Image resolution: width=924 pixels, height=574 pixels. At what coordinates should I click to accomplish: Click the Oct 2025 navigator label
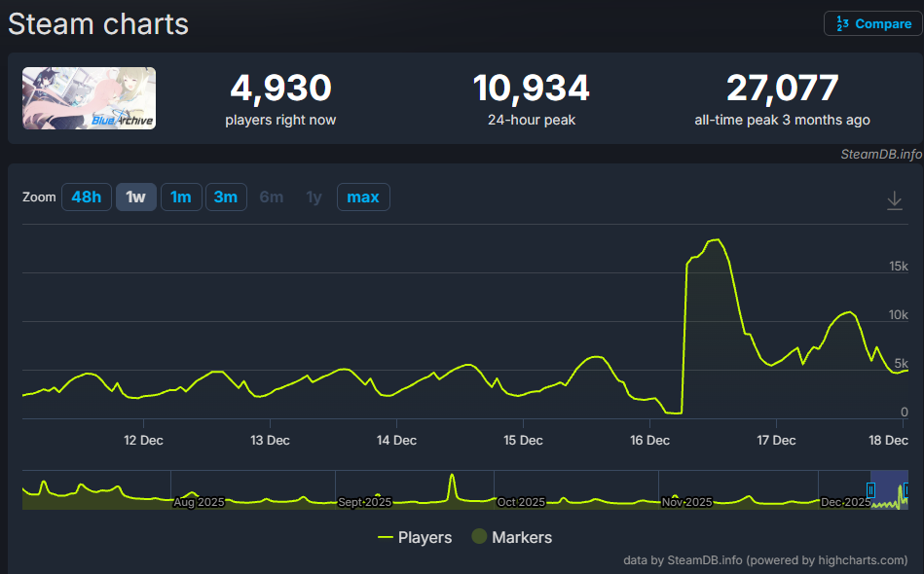[521, 502]
